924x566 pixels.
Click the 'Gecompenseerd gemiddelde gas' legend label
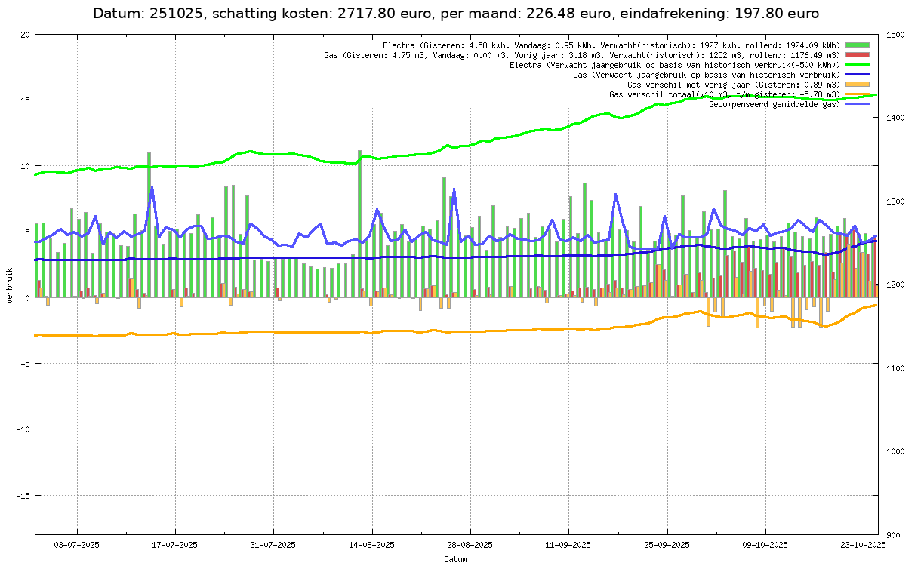click(775, 104)
